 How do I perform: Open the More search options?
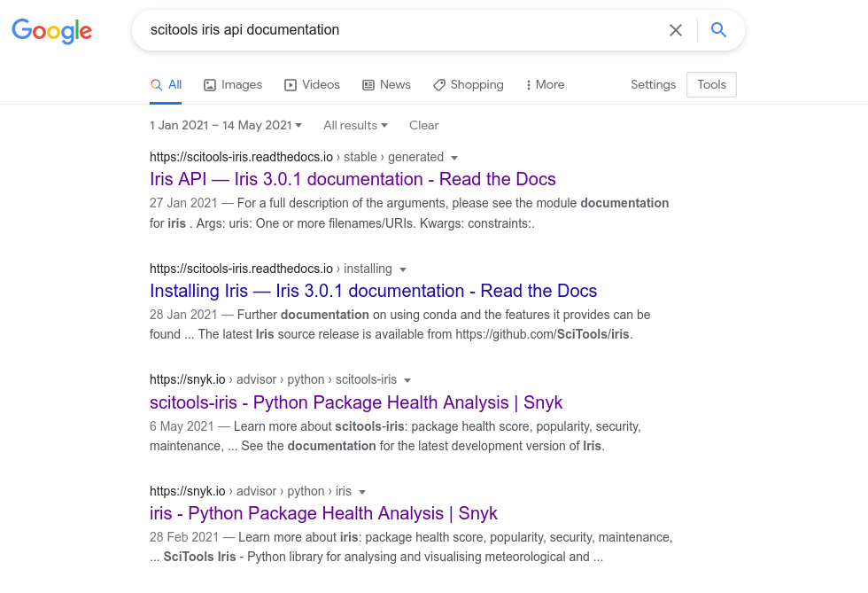pyautogui.click(x=544, y=84)
